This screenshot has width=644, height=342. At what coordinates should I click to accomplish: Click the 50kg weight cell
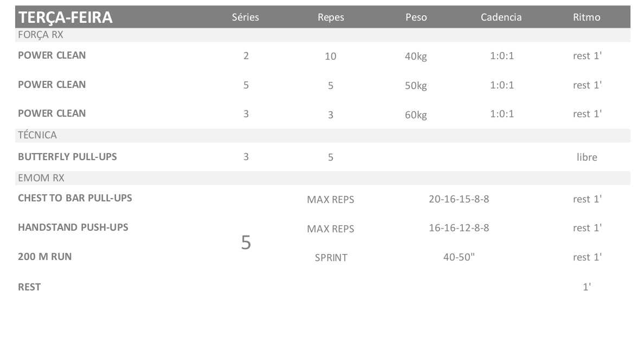click(x=416, y=86)
